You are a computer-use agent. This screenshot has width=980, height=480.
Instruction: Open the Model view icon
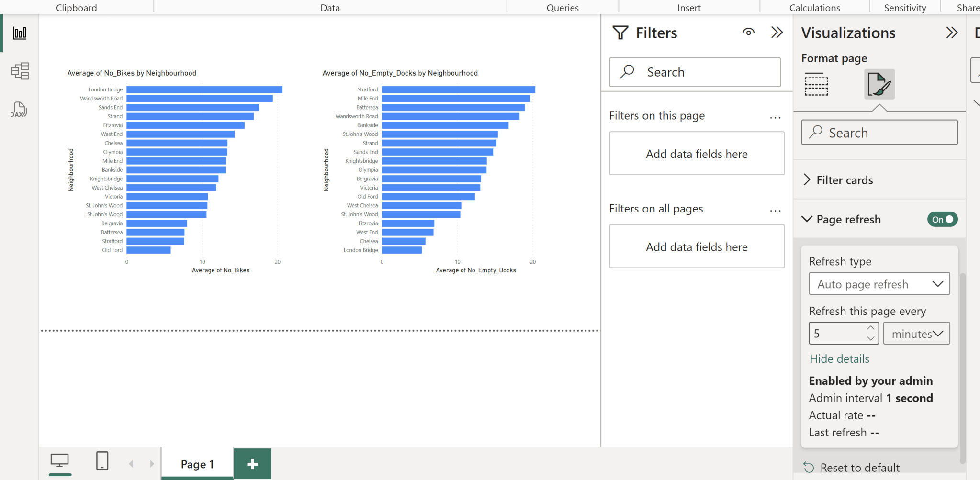tap(20, 71)
